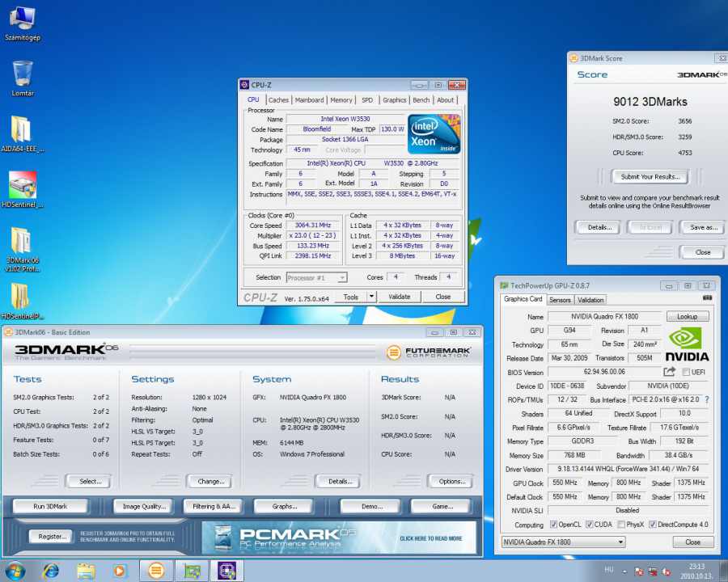The image size is (728, 582).
Task: Click the Validate button in CPU-Z
Action: point(400,297)
